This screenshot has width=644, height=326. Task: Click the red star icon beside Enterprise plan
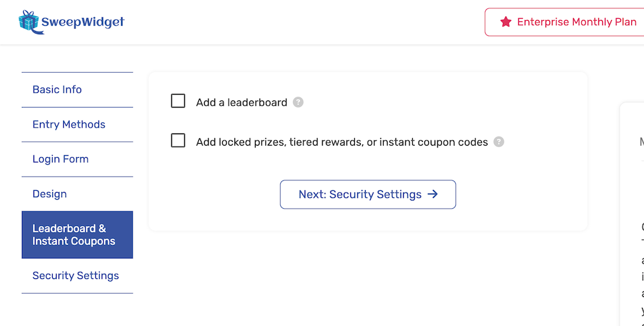506,22
